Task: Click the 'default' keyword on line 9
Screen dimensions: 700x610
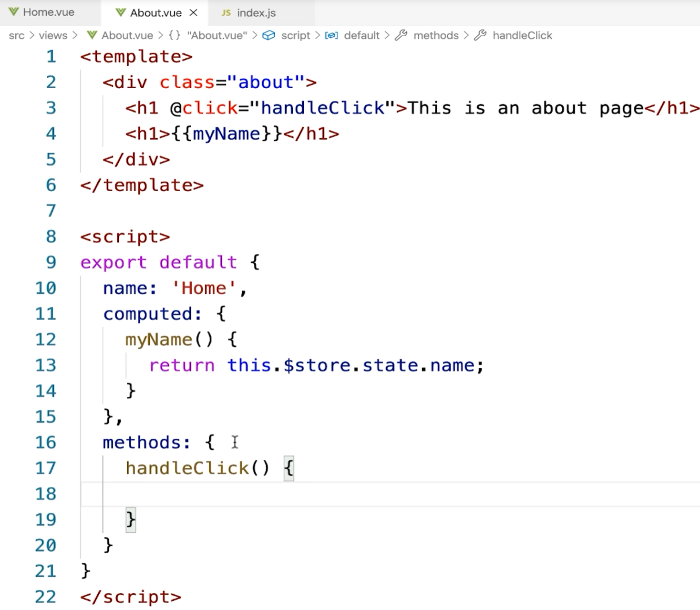Action: pyautogui.click(x=198, y=263)
